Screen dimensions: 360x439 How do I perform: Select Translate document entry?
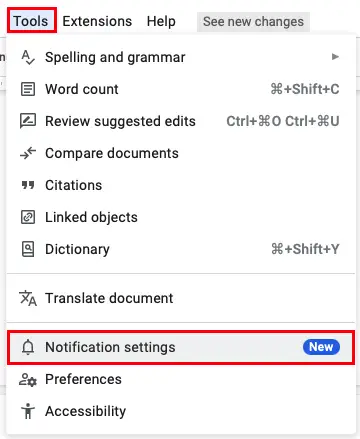pos(181,298)
